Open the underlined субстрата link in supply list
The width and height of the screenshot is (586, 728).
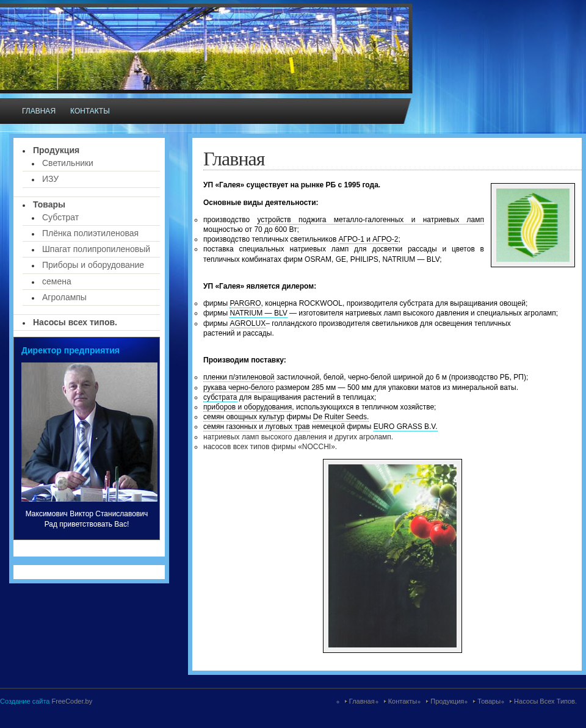pyautogui.click(x=220, y=397)
